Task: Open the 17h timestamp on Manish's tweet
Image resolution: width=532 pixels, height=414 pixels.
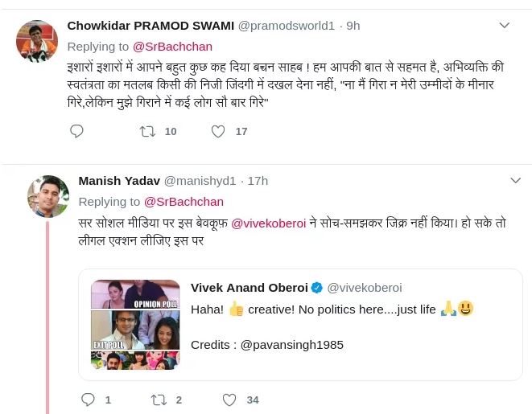Action: pos(258,180)
